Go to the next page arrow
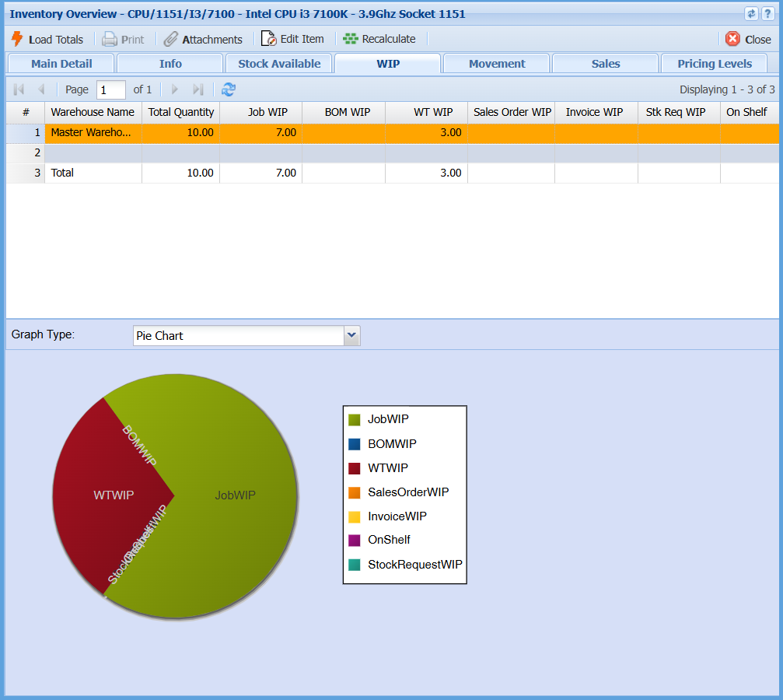Screen dimensions: 783x700 pos(175,89)
